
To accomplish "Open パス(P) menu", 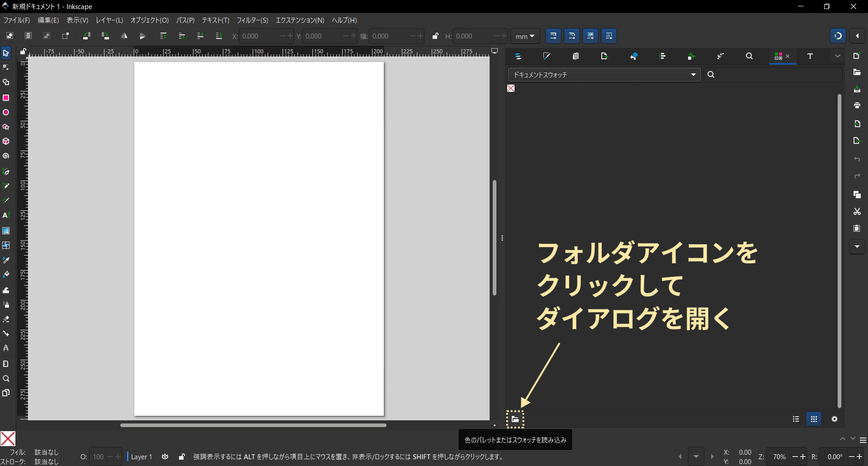I will pos(185,20).
